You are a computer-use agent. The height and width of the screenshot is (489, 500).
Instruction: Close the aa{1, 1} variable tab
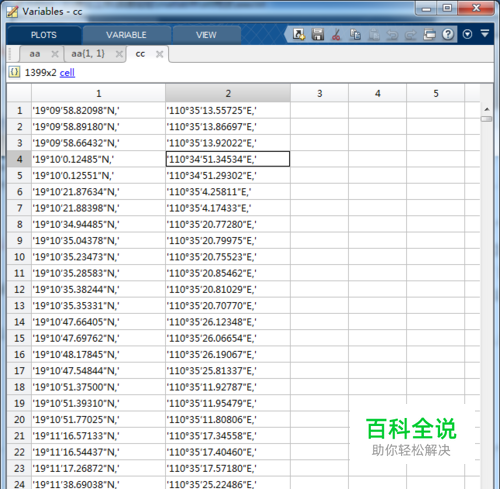[x=119, y=54]
